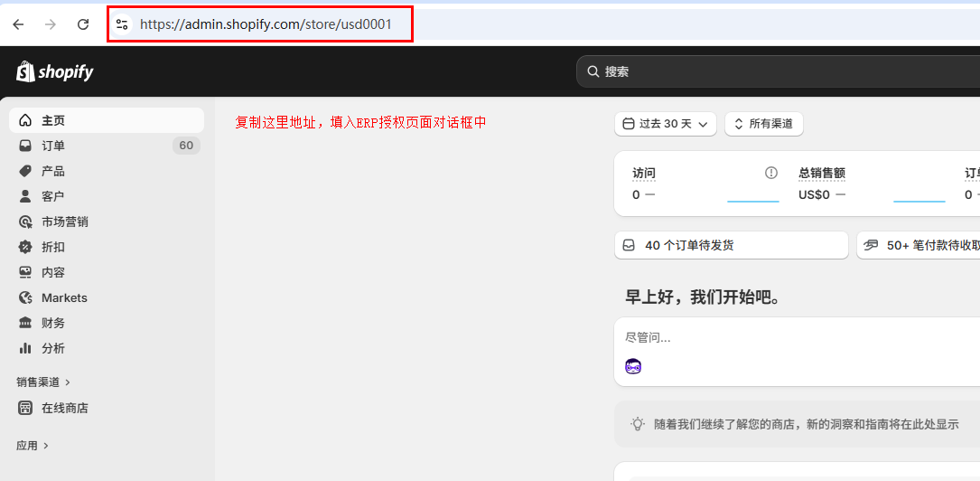Click the US$0 sales value
Viewport: 980px width, 481px height.
[x=814, y=194]
